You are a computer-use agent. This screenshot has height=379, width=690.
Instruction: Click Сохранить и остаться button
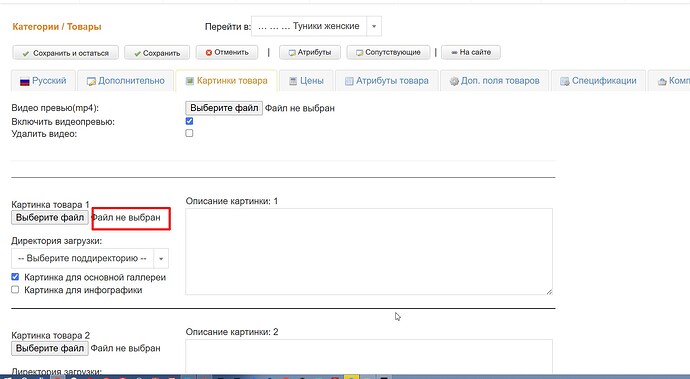tap(66, 53)
